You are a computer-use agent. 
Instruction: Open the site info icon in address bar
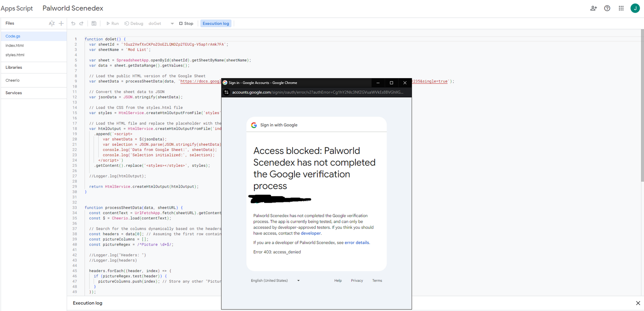(x=226, y=92)
